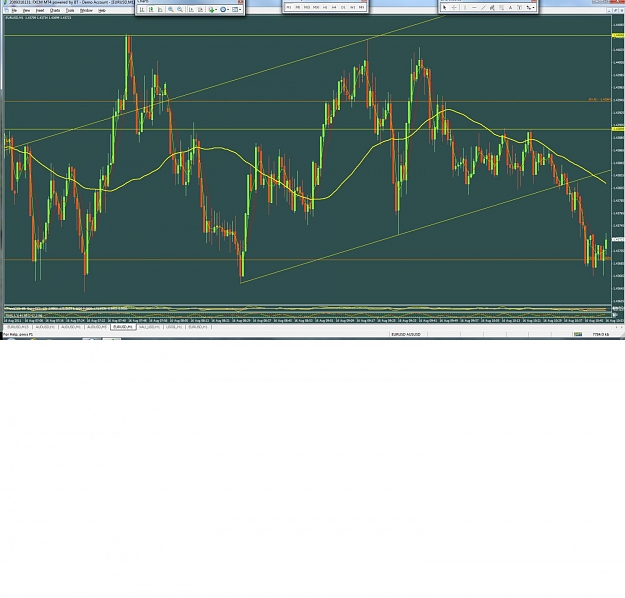Click the top horizontal line price label
625x598 pixels.
point(618,35)
